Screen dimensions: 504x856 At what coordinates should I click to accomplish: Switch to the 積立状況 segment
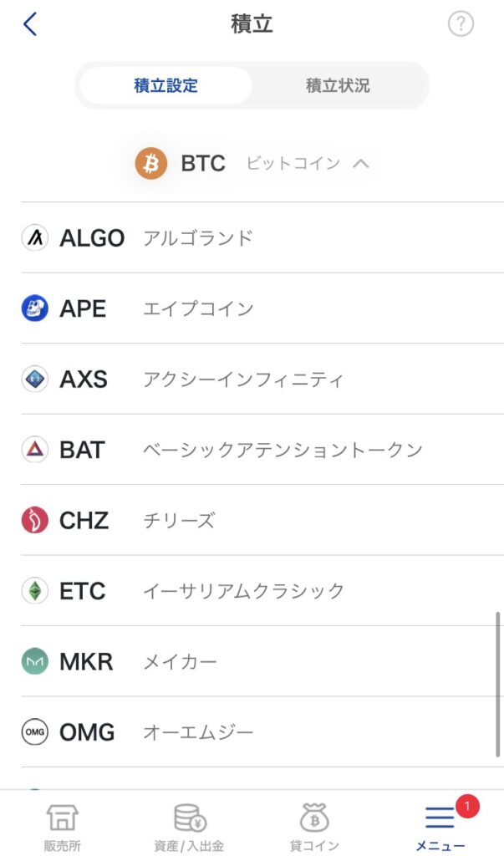click(x=338, y=85)
